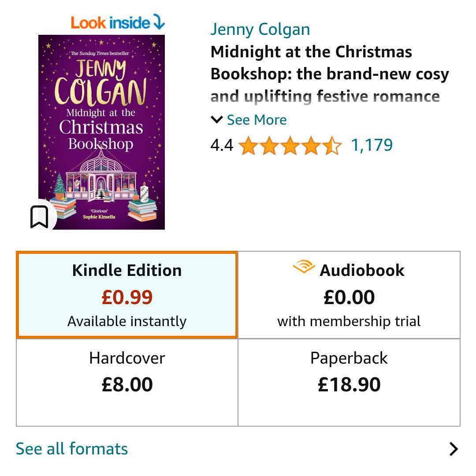
Task: Choose the Hardcover format option
Action: tap(127, 382)
